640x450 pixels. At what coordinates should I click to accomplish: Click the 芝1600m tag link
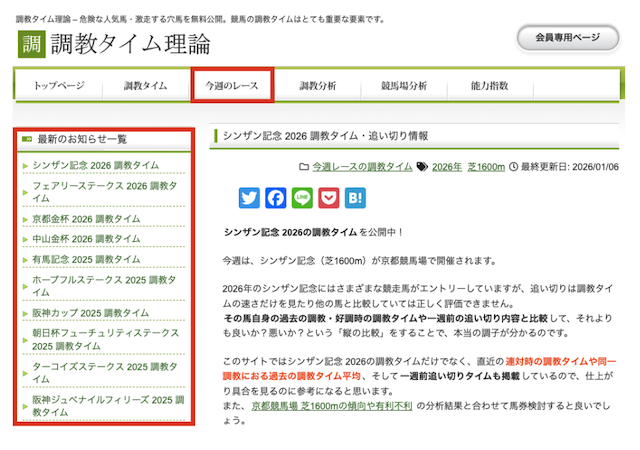(x=486, y=167)
